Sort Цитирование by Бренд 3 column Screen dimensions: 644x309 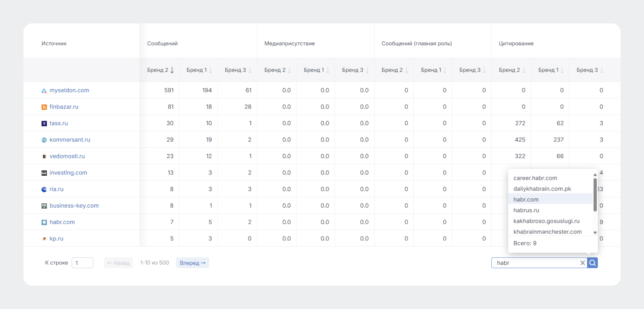(x=590, y=70)
